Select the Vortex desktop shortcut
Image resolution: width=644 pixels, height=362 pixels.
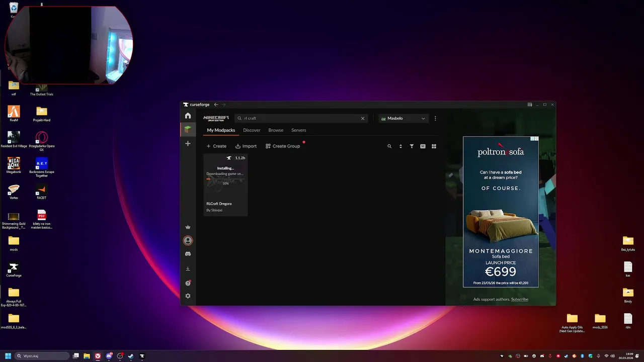point(14,192)
